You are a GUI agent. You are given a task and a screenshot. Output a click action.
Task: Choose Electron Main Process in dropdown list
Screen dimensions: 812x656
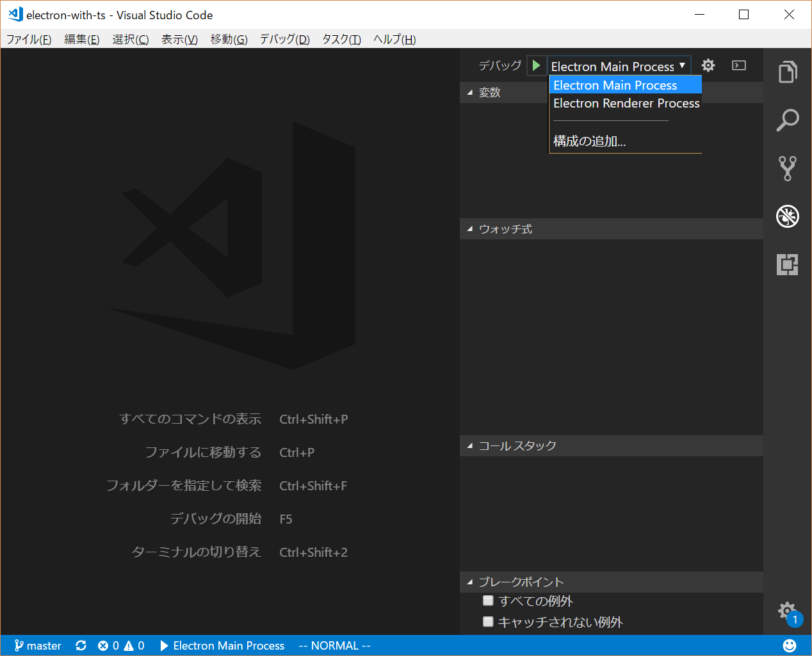click(x=625, y=85)
